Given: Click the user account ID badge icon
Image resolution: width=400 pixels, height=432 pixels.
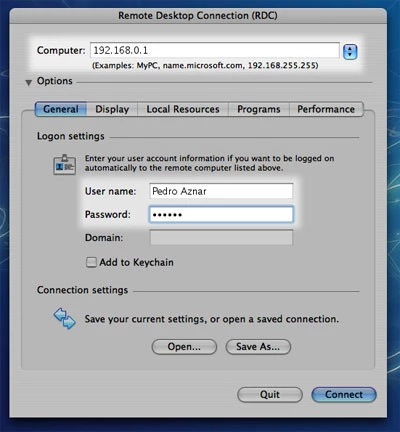Looking at the screenshot, I should (65, 164).
